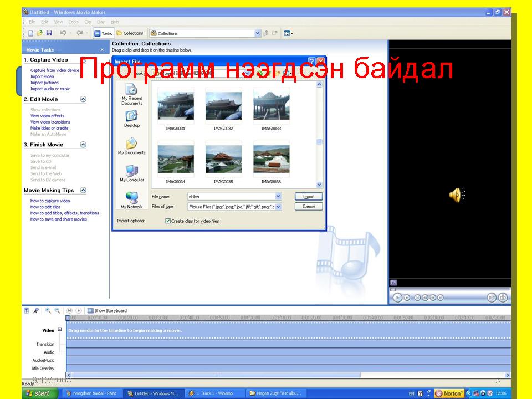
Task: Open the Files of type dropdown
Action: (x=278, y=207)
